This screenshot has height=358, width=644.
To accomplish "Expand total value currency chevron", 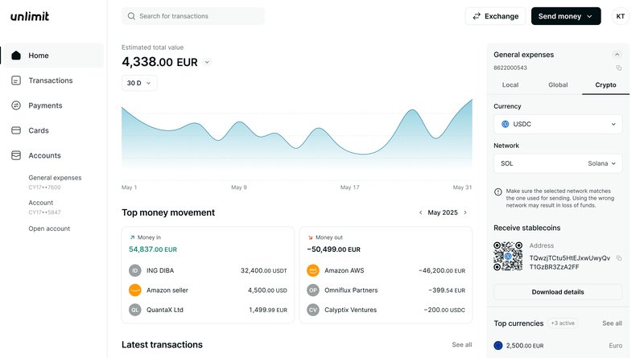I will [x=207, y=63].
